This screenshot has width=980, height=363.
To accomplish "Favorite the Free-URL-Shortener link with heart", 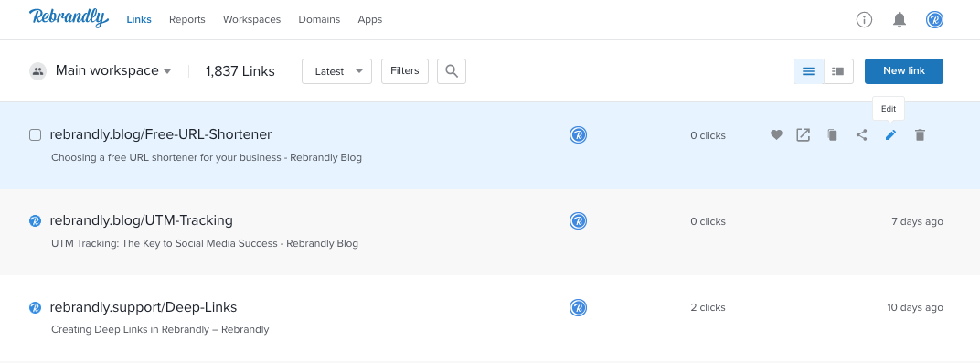I will click(x=776, y=135).
